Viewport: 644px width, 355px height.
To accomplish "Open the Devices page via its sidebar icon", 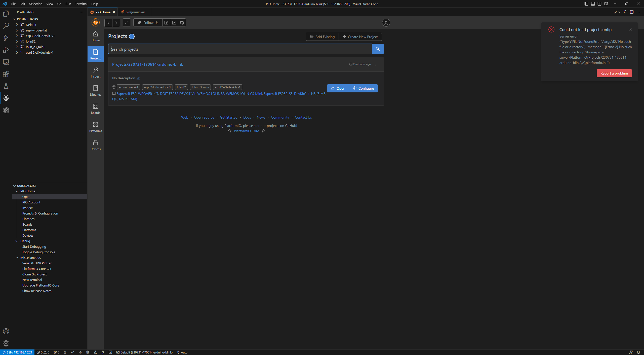I will (95, 144).
